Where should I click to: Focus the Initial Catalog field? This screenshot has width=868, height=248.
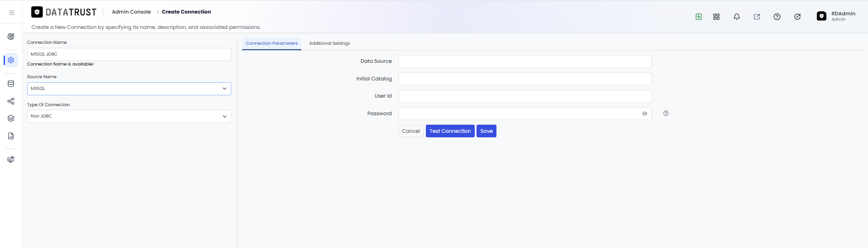(x=525, y=79)
